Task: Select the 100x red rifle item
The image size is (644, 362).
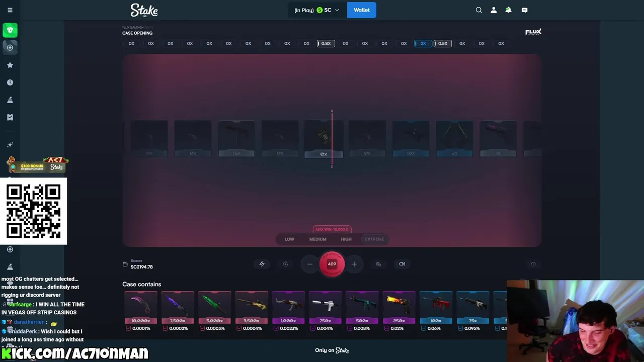Action: pos(436,308)
